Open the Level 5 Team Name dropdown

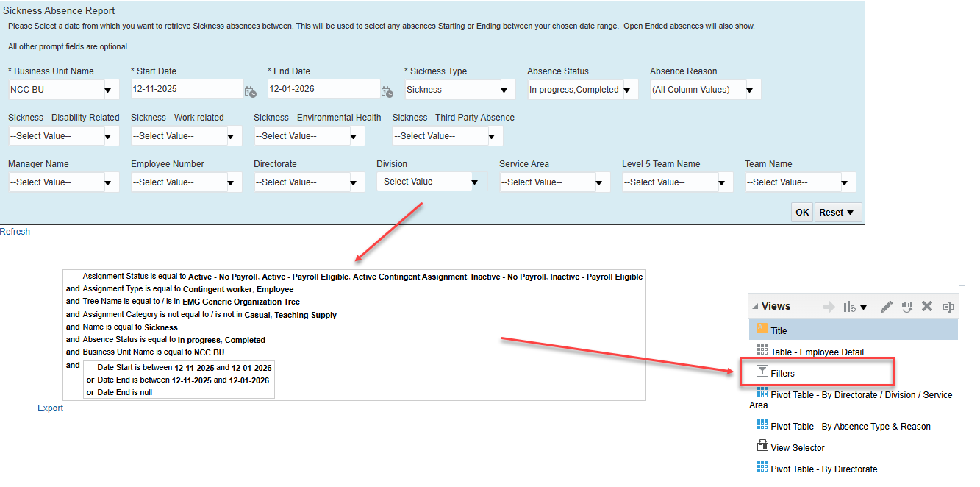tap(723, 183)
